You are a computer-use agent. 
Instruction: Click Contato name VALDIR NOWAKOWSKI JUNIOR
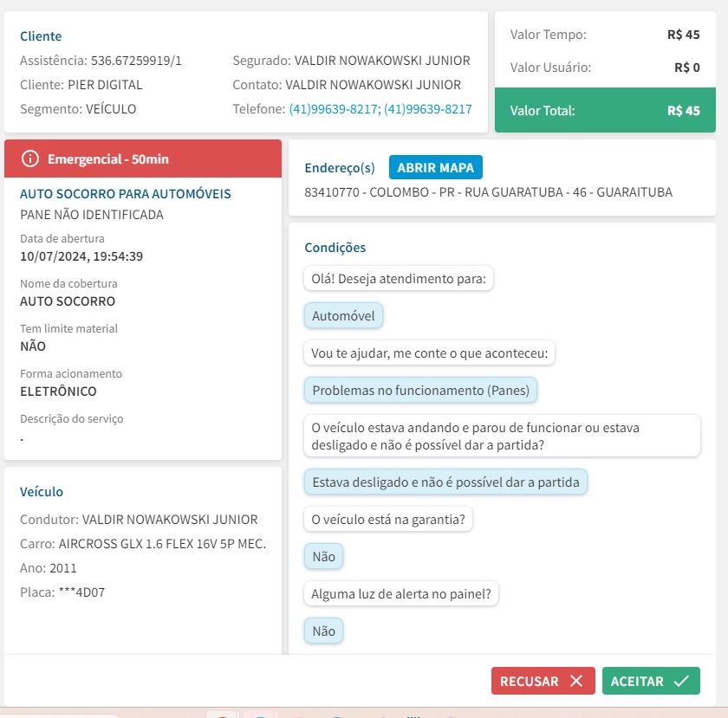pyautogui.click(x=373, y=85)
